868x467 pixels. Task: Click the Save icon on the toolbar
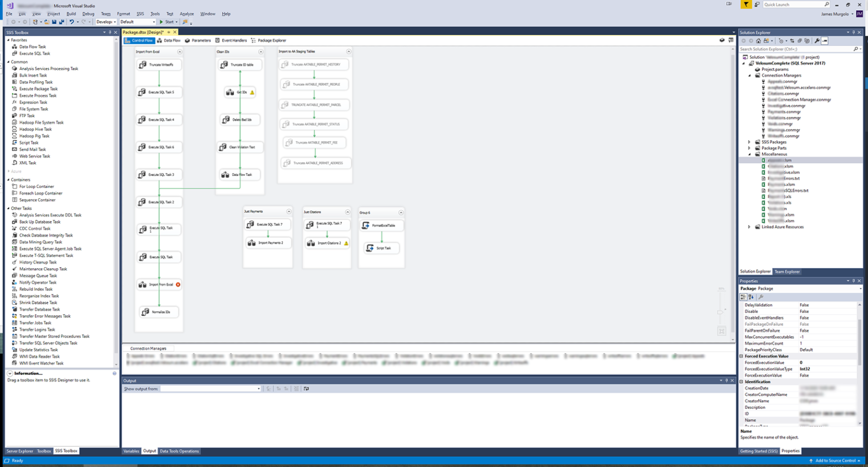[54, 21]
